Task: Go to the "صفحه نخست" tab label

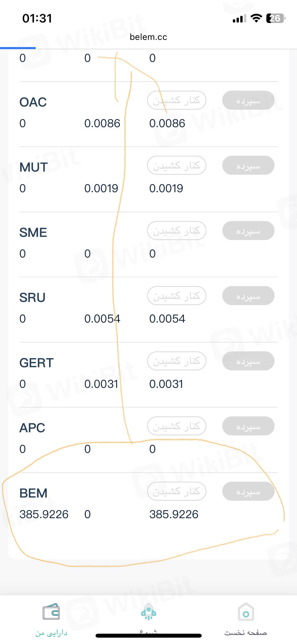Action: click(x=246, y=633)
